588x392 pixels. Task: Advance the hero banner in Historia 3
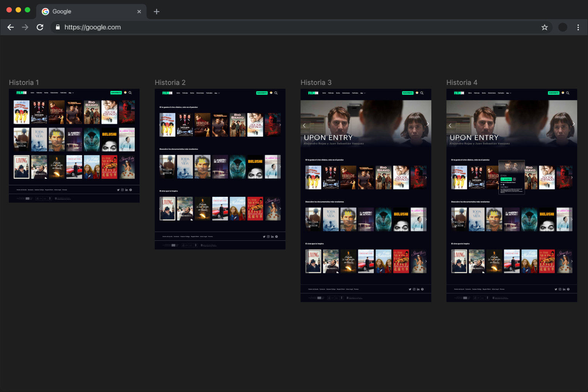tap(428, 124)
